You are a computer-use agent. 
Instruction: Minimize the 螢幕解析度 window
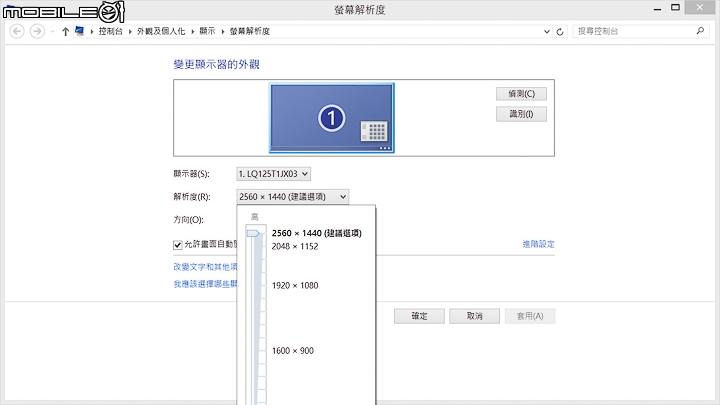(657, 8)
